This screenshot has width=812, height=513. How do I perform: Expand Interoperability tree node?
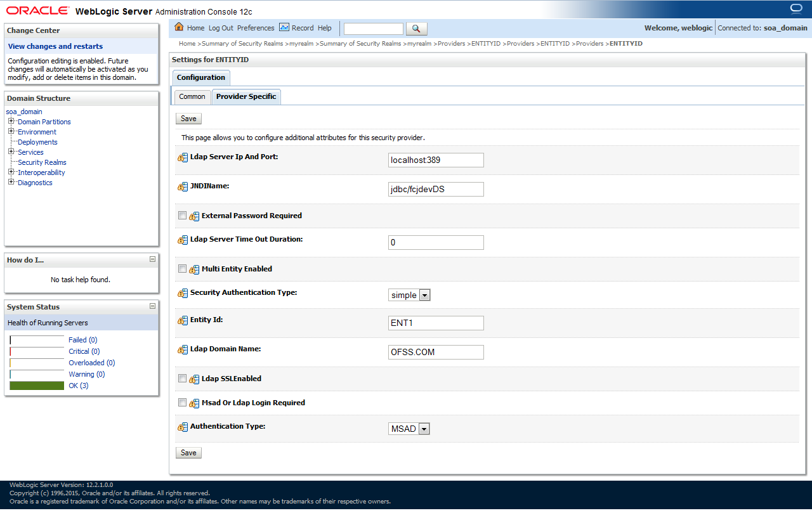pyautogui.click(x=11, y=172)
